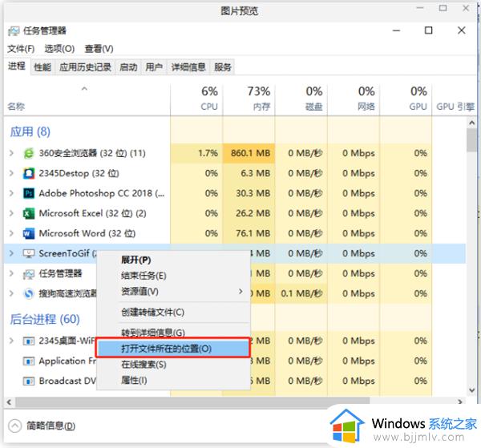Sort by the CPU column header
Image resolution: width=481 pixels, height=448 pixels.
(x=197, y=99)
